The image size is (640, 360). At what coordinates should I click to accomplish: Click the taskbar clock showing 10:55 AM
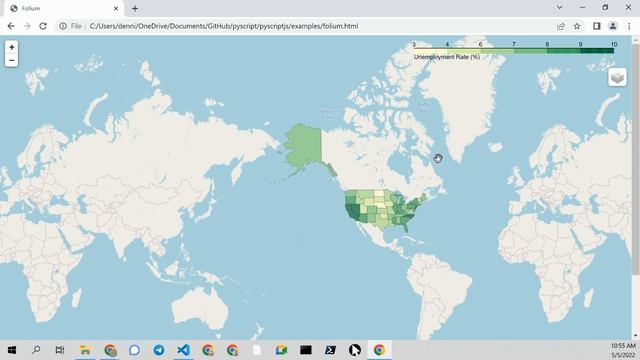coord(623,346)
